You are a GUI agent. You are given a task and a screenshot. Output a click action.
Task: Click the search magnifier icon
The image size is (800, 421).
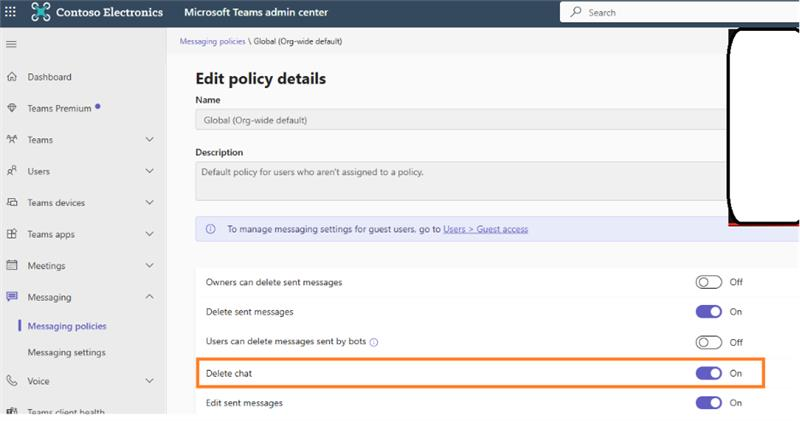[576, 12]
